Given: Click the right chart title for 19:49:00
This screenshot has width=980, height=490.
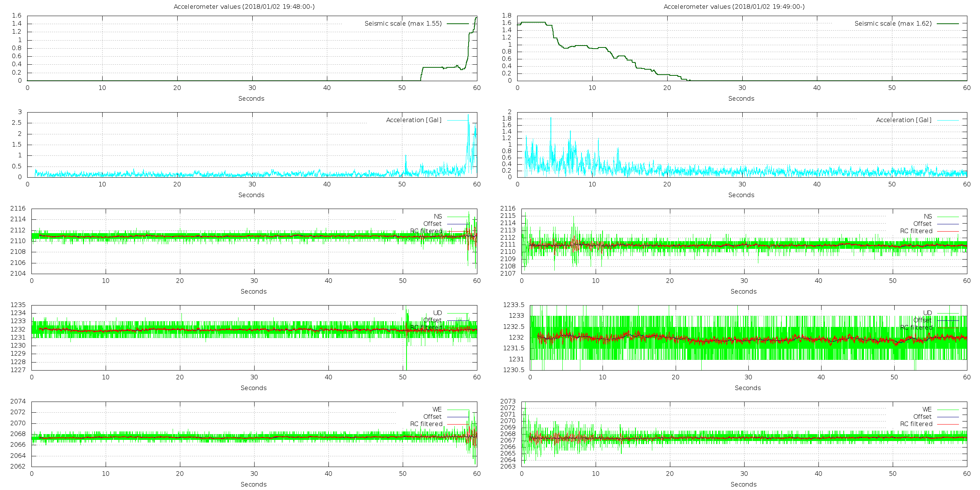Looking at the screenshot, I should click(x=734, y=7).
